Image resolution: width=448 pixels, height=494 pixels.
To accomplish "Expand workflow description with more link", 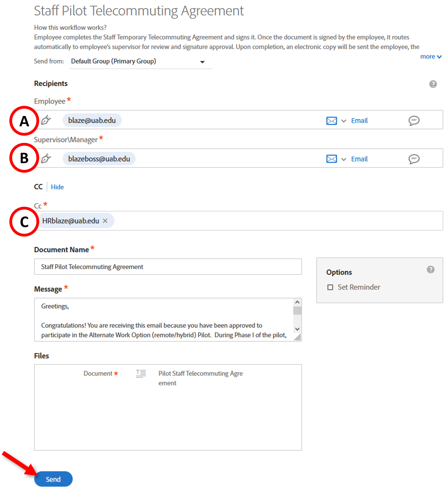I will pos(431,57).
